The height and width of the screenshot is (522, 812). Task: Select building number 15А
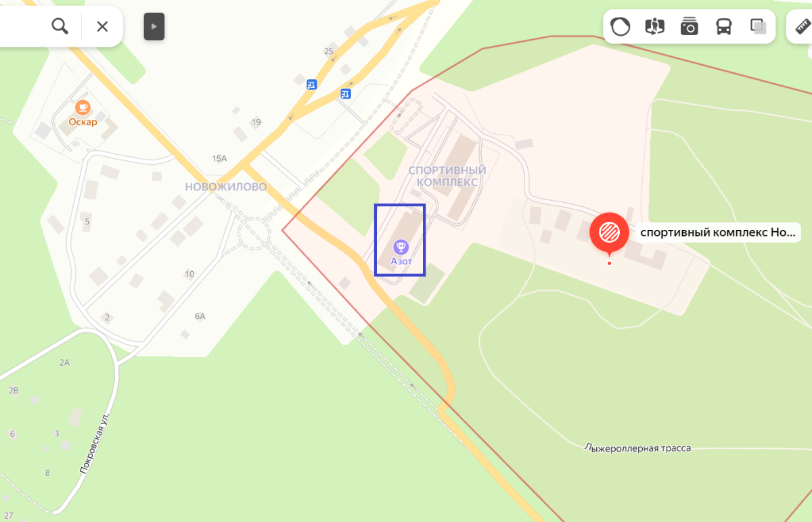coord(219,158)
